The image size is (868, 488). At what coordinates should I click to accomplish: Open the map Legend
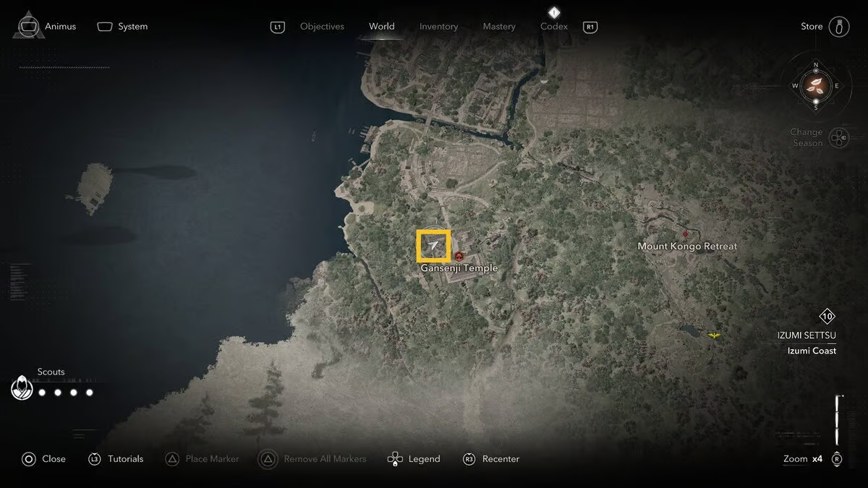(424, 459)
